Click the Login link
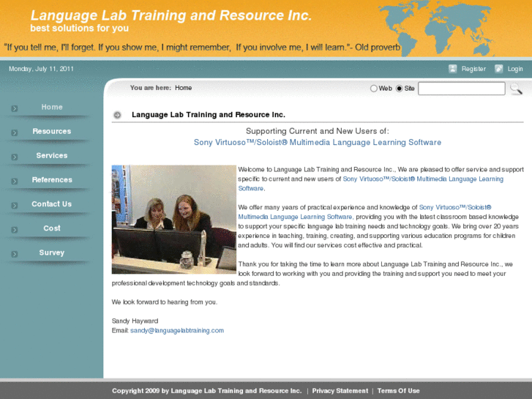 pyautogui.click(x=515, y=69)
